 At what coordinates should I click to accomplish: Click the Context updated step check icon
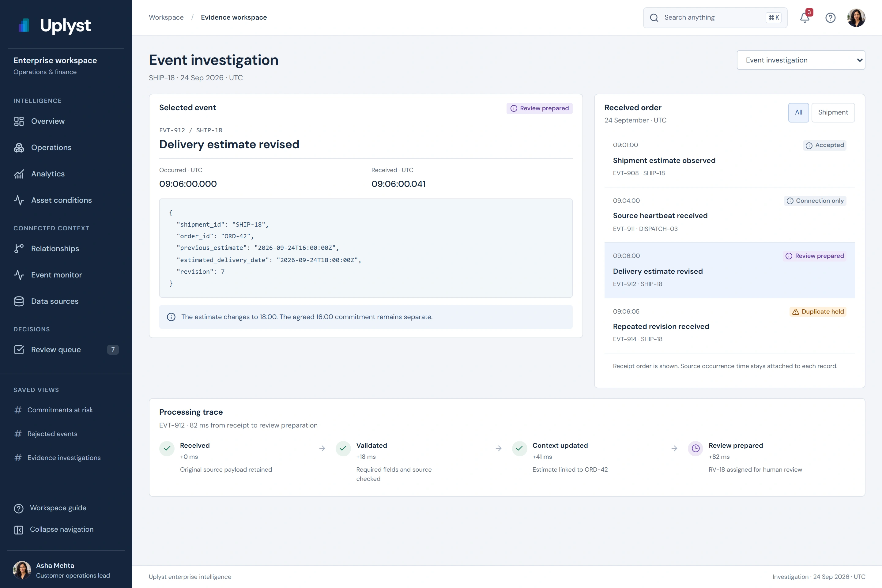pyautogui.click(x=519, y=448)
